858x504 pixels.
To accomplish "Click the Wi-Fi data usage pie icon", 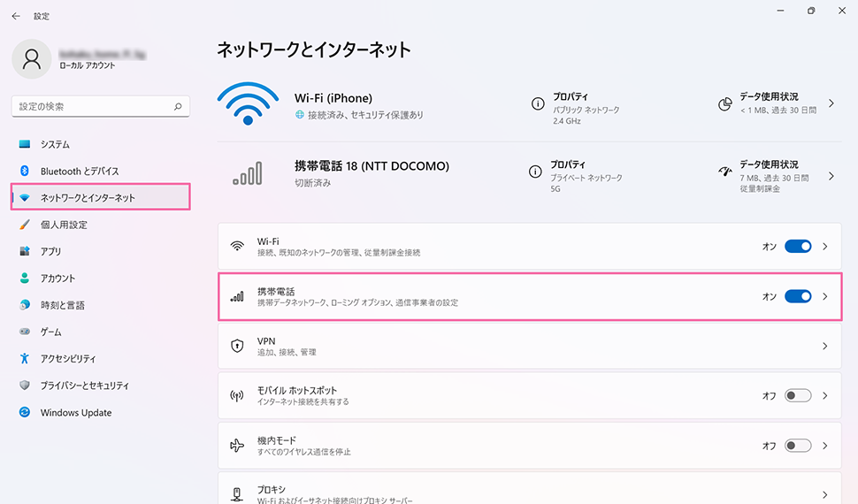I will pyautogui.click(x=725, y=103).
